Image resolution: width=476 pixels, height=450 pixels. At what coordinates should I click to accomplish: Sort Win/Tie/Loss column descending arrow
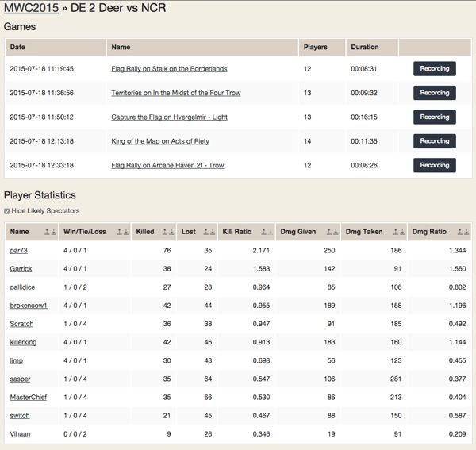(126, 232)
